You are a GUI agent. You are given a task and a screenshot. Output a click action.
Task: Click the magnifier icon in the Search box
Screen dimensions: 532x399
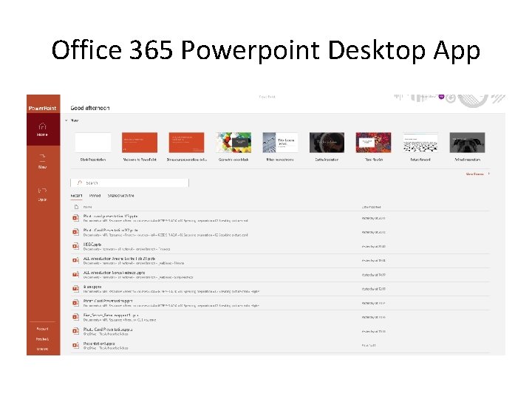pyautogui.click(x=79, y=183)
